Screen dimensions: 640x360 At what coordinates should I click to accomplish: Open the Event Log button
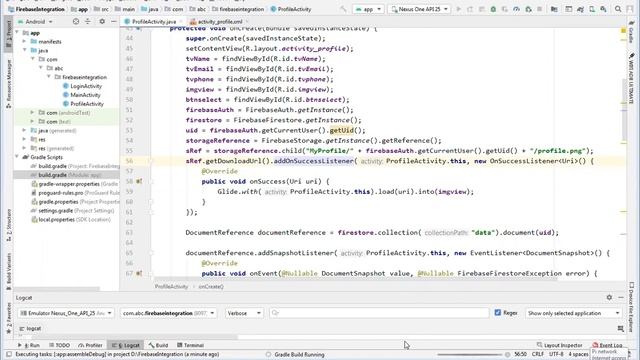(607, 345)
